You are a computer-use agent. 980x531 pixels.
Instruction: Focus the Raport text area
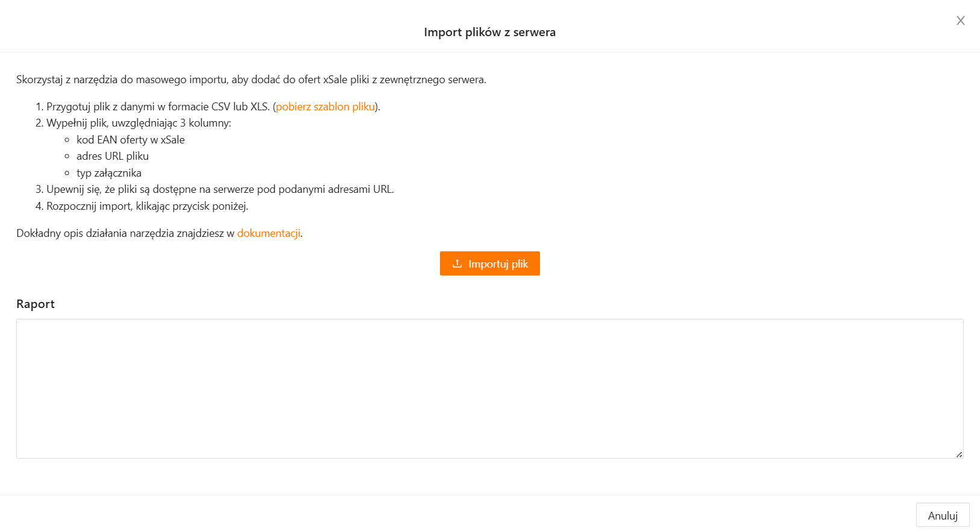(489, 388)
